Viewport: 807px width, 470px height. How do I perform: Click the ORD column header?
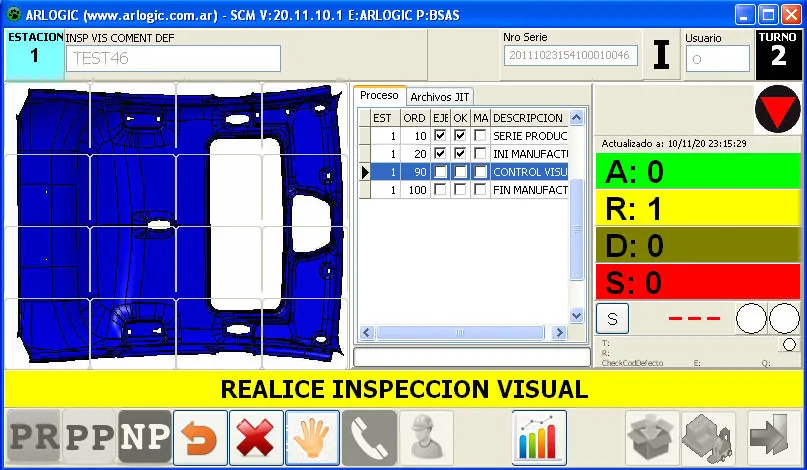(414, 118)
